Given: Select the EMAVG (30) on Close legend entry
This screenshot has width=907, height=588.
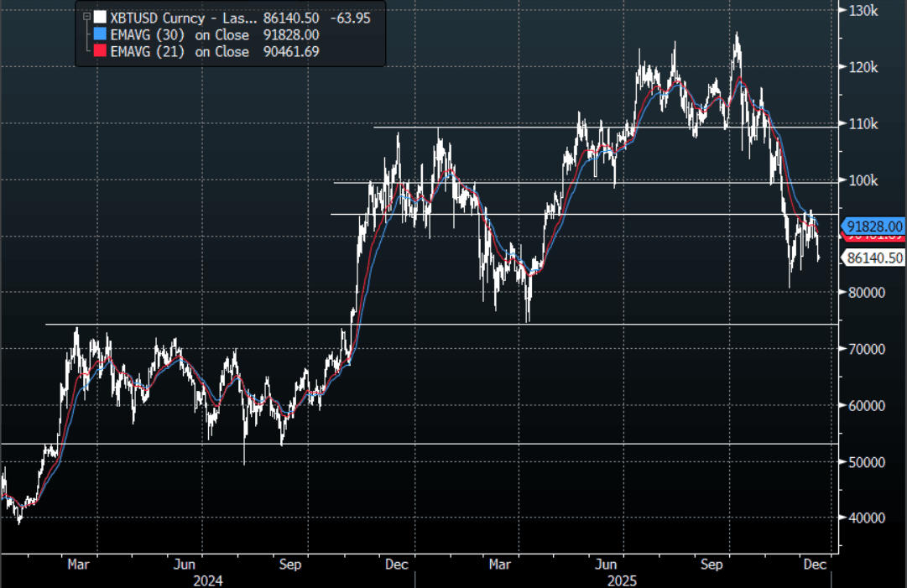Looking at the screenshot, I should 180,34.
